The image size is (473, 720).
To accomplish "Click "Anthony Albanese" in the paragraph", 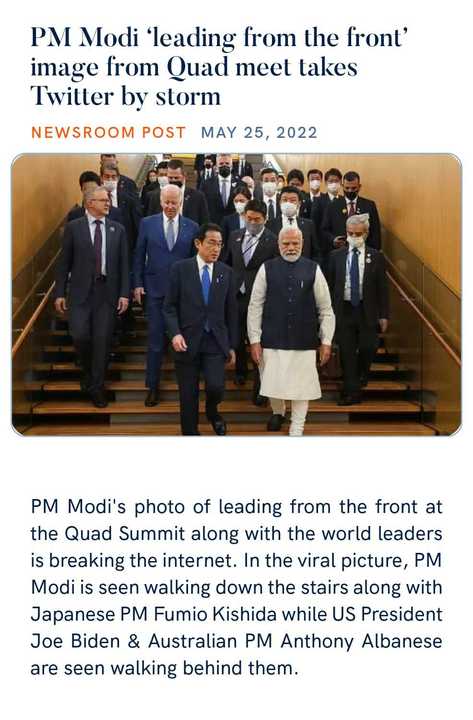I will point(361,641).
